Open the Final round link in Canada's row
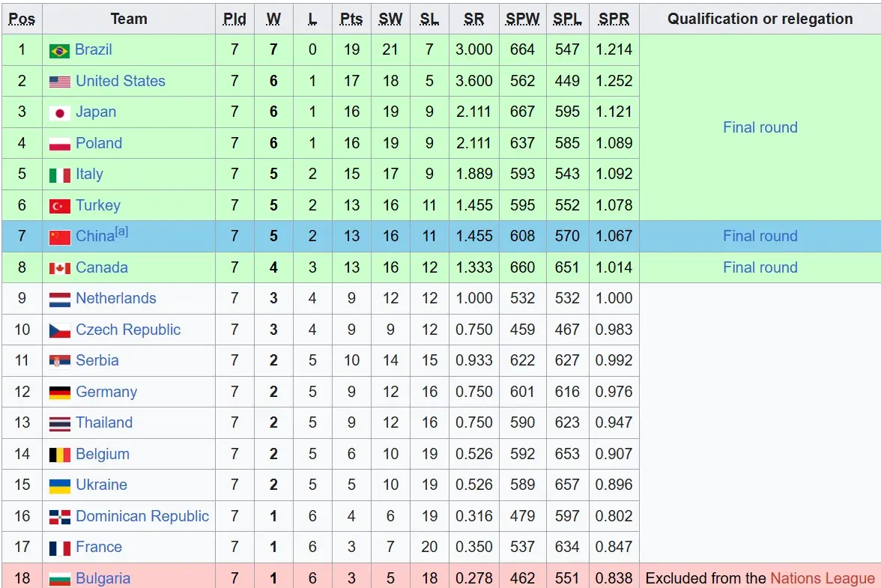This screenshot has width=881, height=588. [760, 267]
